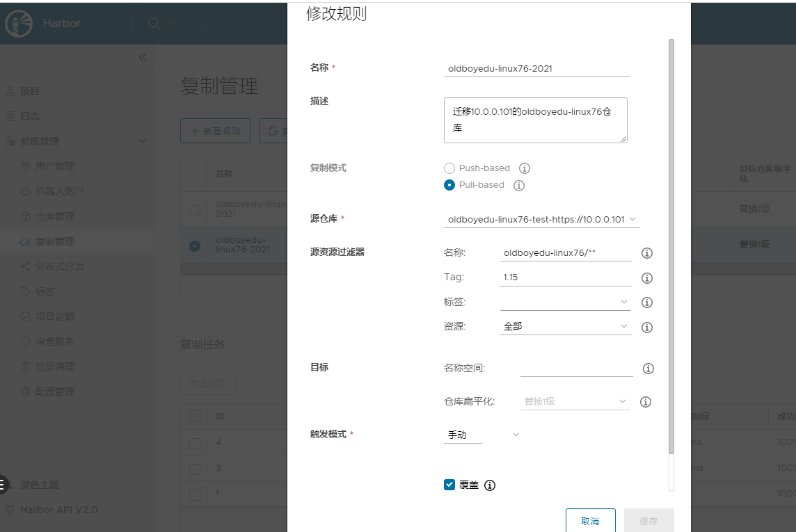
Task: Click 取消 button to cancel
Action: (590, 521)
